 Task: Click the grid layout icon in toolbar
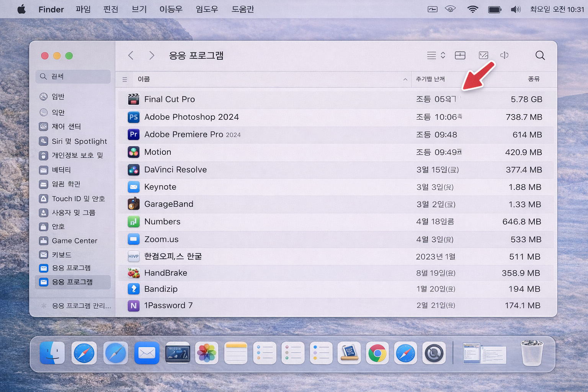tap(460, 56)
